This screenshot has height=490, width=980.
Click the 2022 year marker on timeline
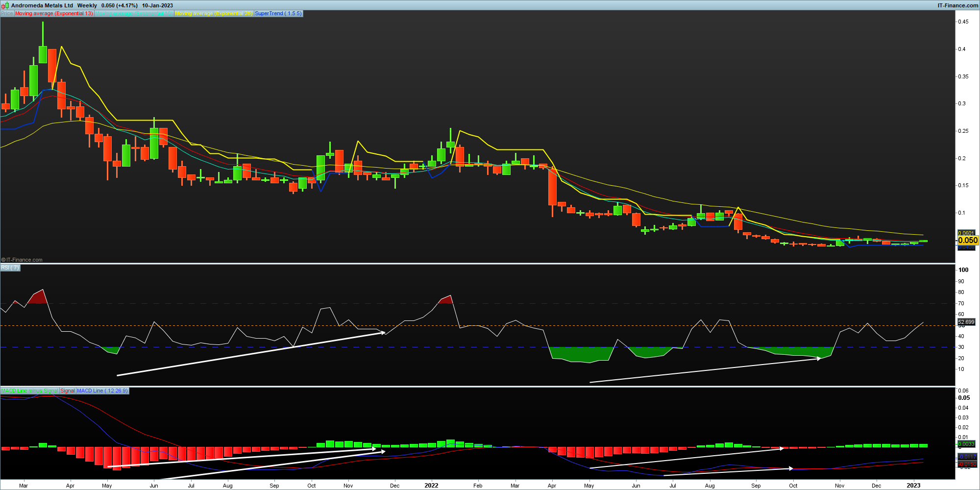coord(431,486)
